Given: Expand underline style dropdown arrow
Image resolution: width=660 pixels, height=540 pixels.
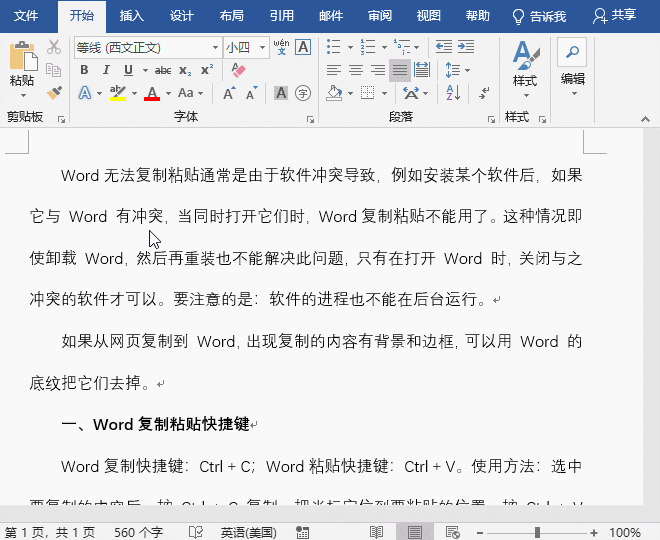Looking at the screenshot, I should point(145,70).
